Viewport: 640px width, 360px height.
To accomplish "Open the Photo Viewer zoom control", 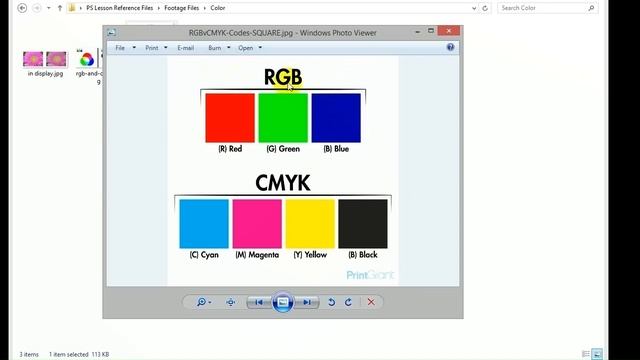I will pyautogui.click(x=201, y=302).
